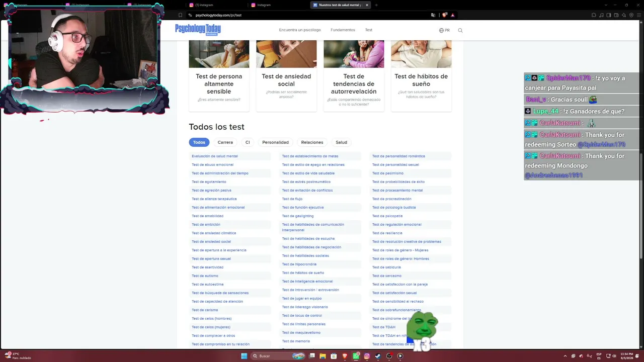Open WhatsApp from the taskbar

(356, 356)
